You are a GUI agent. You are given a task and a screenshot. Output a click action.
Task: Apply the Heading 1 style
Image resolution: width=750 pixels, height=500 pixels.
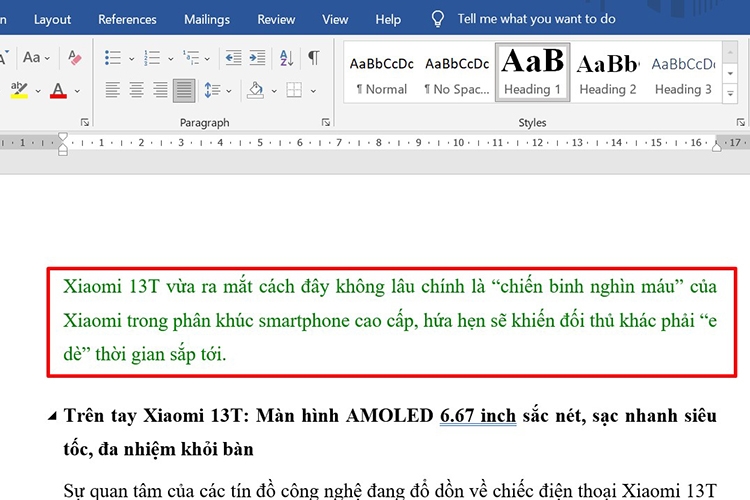pyautogui.click(x=532, y=72)
